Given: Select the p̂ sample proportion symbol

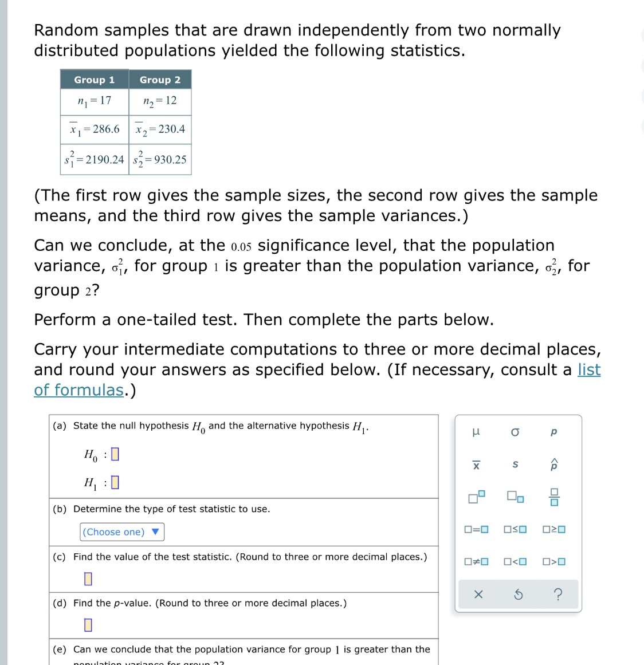Looking at the screenshot, I should click(553, 465).
